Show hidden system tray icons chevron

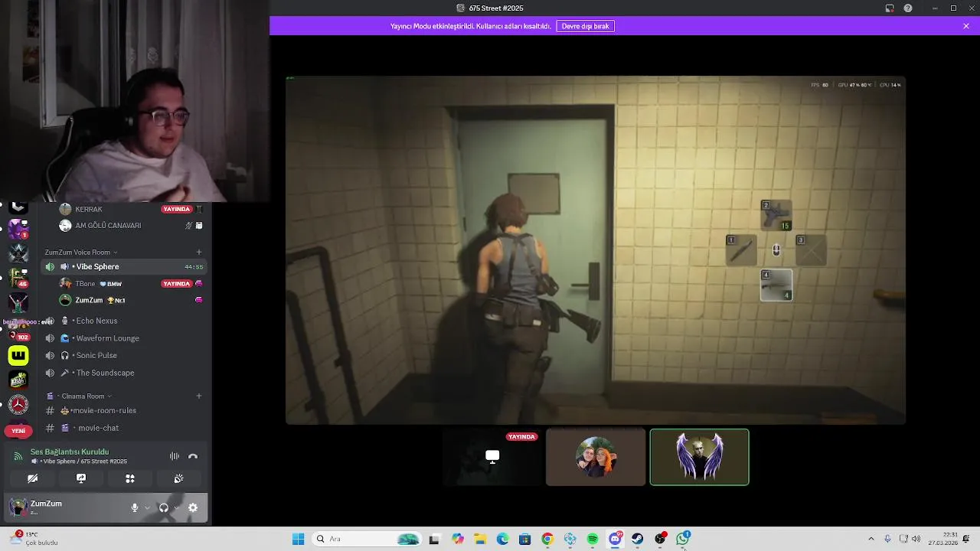(871, 539)
